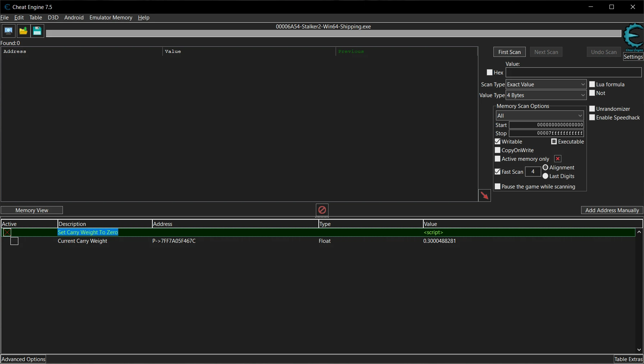Click the Cheat Engine logo
Image resolution: width=644 pixels, height=364 pixels.
(x=633, y=37)
